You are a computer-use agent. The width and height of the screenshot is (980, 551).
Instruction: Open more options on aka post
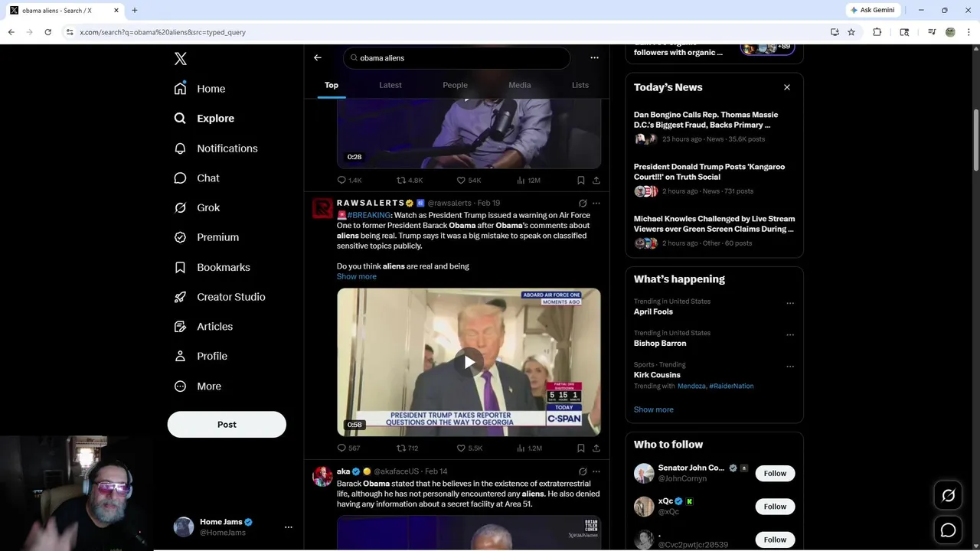point(596,471)
